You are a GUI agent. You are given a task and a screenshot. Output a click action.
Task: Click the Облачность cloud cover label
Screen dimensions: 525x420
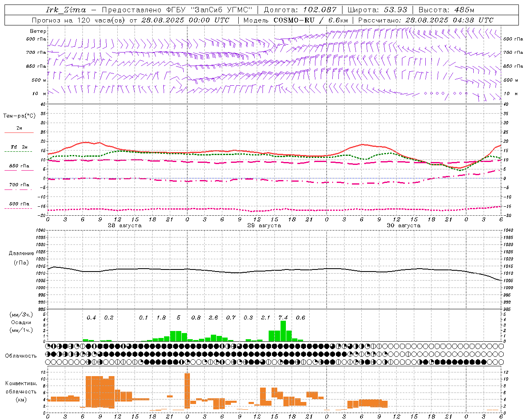[x=21, y=356]
